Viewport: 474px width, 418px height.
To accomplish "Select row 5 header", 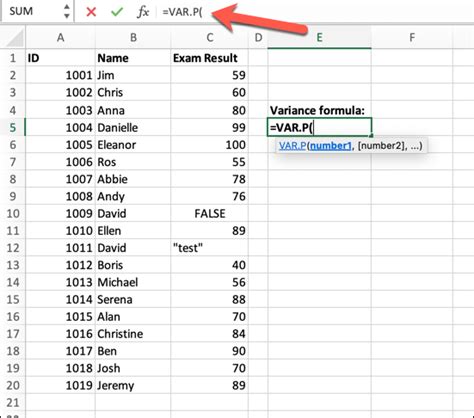I will coord(13,127).
